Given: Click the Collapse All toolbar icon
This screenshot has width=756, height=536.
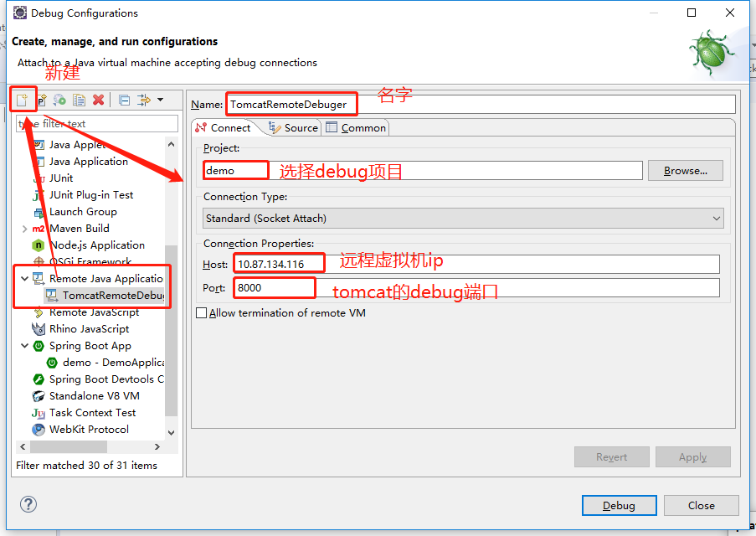Looking at the screenshot, I should coord(125,100).
